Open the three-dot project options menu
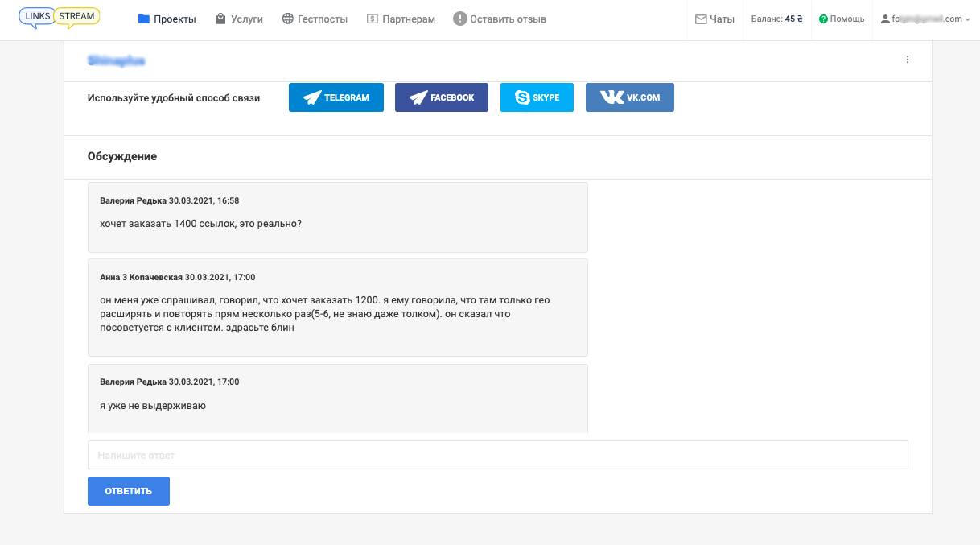Image resolution: width=980 pixels, height=545 pixels. [908, 60]
